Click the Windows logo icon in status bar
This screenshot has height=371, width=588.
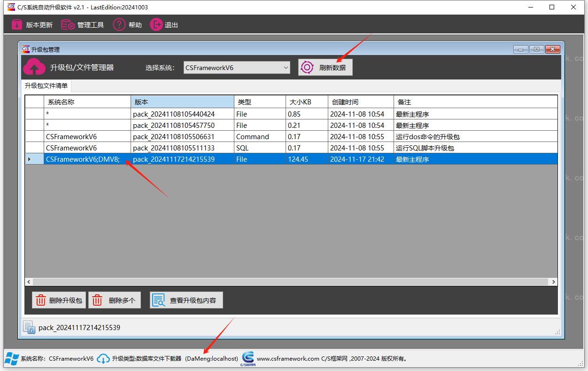coord(12,358)
